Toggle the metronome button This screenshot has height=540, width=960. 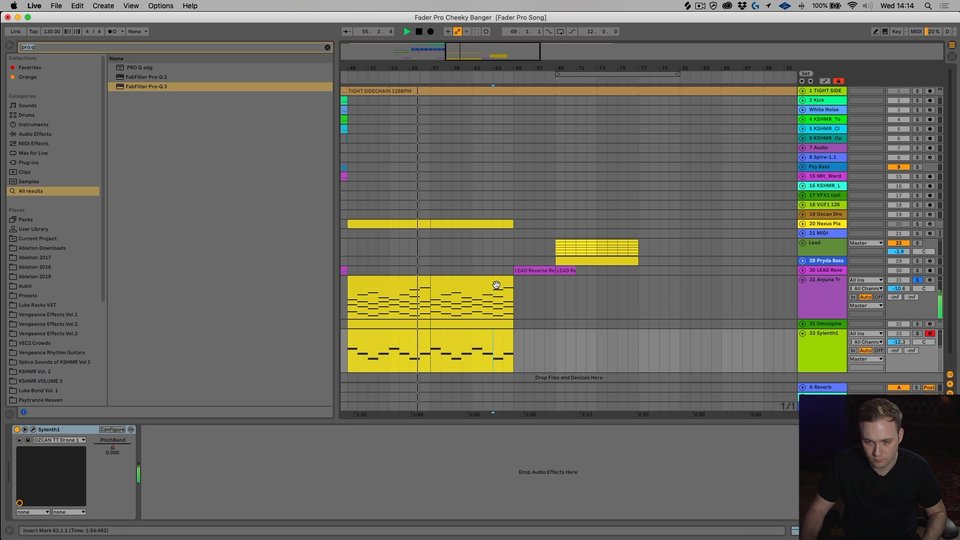[x=113, y=31]
